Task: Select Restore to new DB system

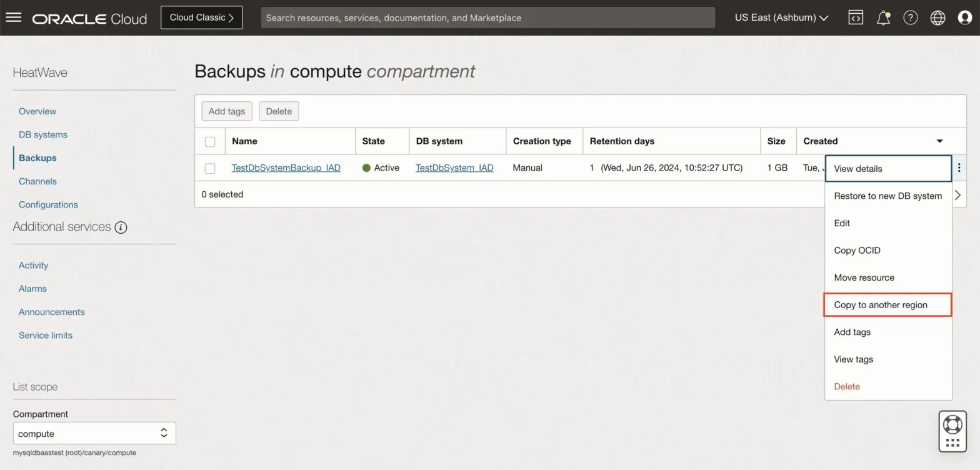Action: tap(887, 196)
